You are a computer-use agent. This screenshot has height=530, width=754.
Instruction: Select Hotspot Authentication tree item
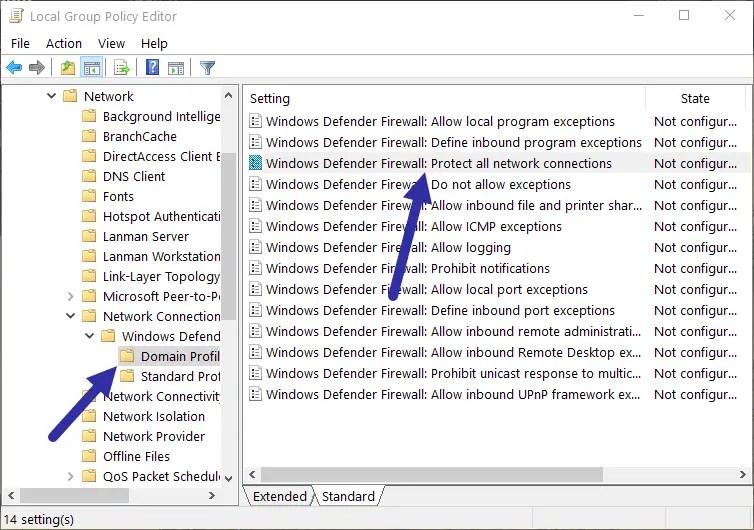162,216
